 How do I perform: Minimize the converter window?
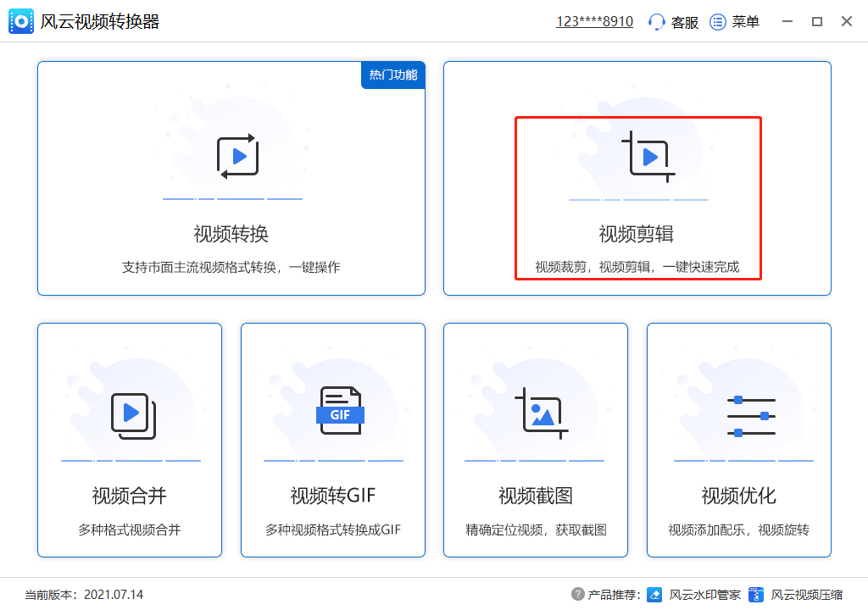(x=787, y=21)
